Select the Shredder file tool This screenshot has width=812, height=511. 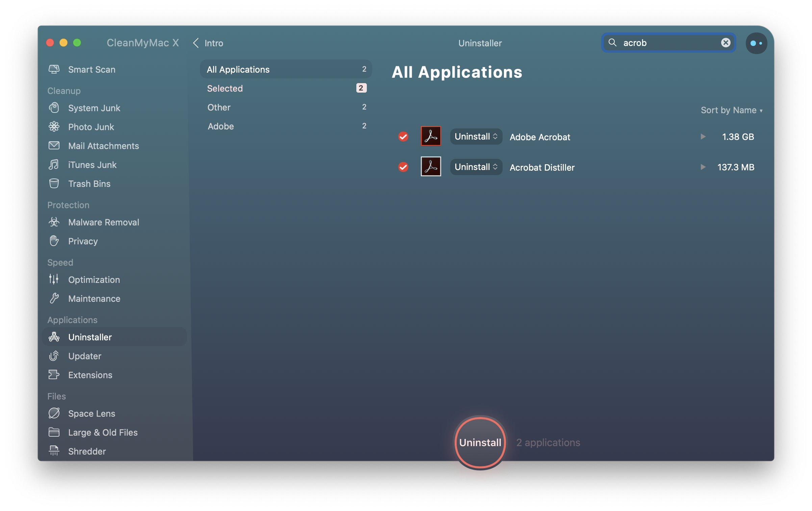pos(87,451)
